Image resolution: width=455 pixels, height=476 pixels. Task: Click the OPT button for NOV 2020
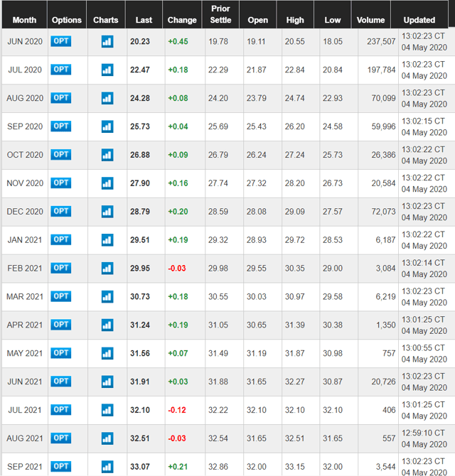(60, 183)
